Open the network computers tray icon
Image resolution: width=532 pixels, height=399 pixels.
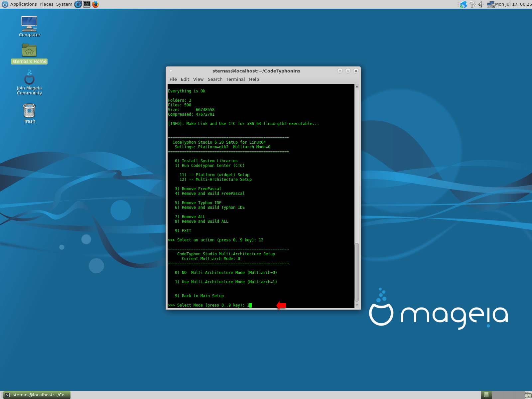[490, 4]
